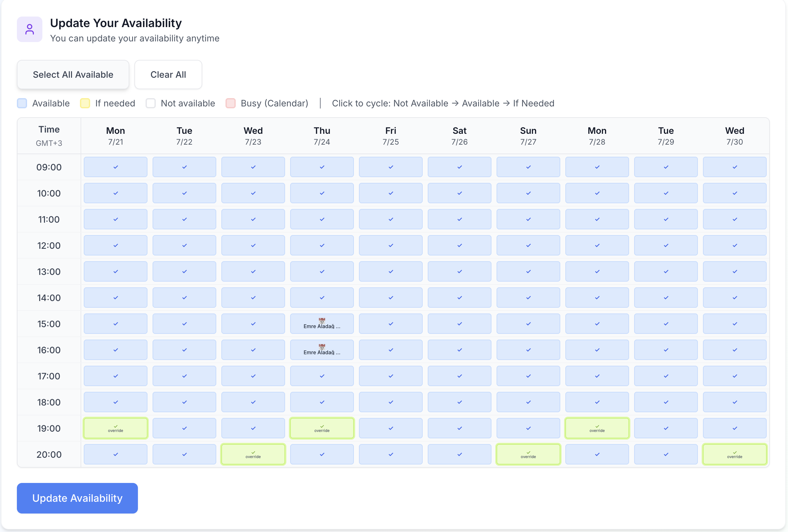This screenshot has width=788, height=532.
Task: Click the pink Busy (Calendar) legend swatch
Action: pyautogui.click(x=231, y=103)
